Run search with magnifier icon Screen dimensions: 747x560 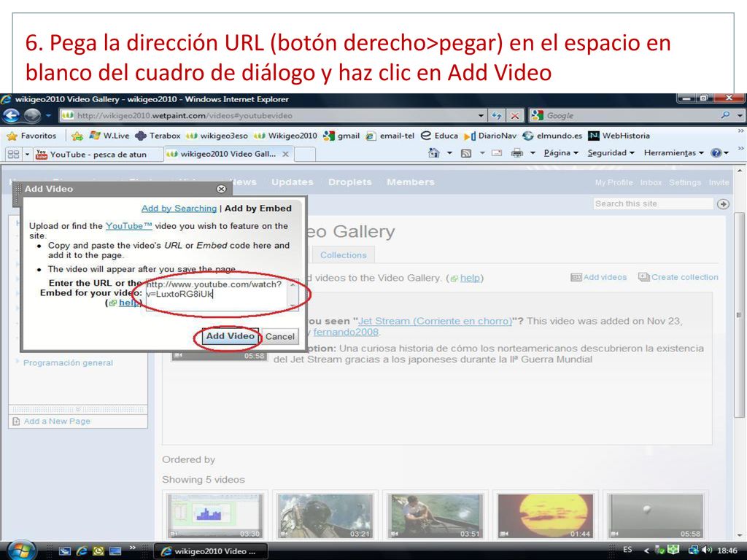(x=726, y=115)
